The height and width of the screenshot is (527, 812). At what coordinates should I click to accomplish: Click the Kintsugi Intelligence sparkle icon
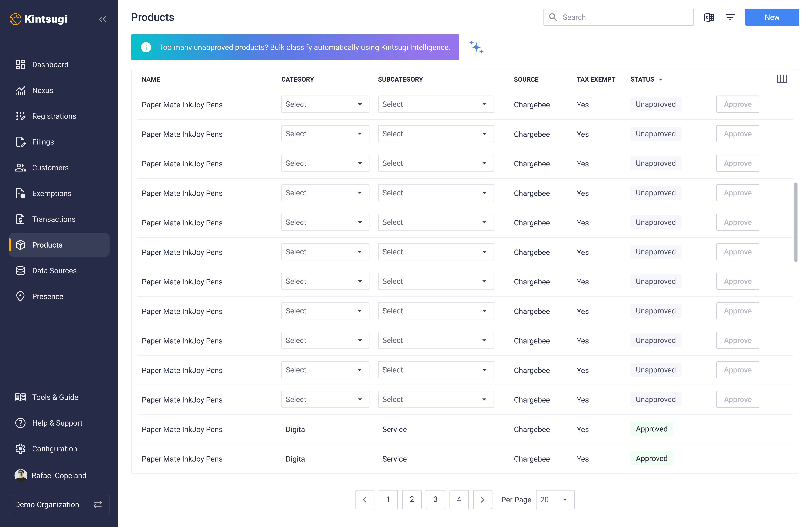477,47
